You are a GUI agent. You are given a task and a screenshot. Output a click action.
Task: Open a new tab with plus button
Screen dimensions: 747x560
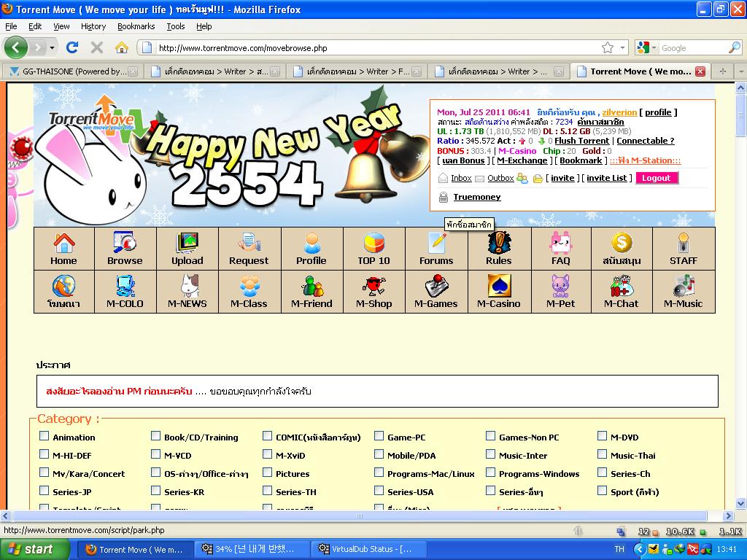723,71
